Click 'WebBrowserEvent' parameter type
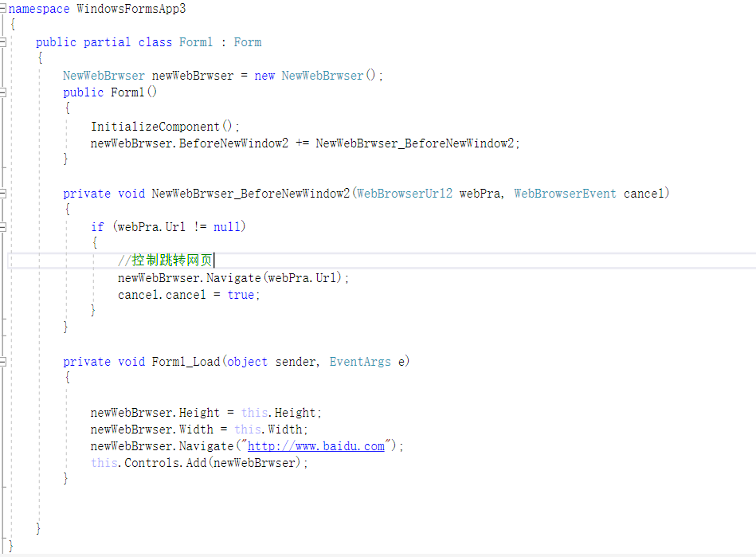756x557 pixels. tap(565, 194)
